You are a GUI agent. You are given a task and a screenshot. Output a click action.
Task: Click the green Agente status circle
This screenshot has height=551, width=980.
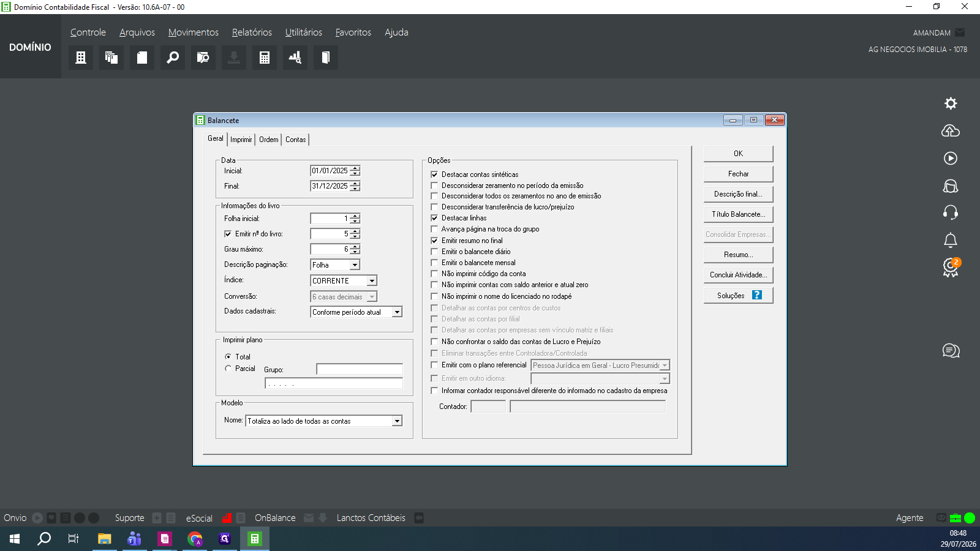970,518
